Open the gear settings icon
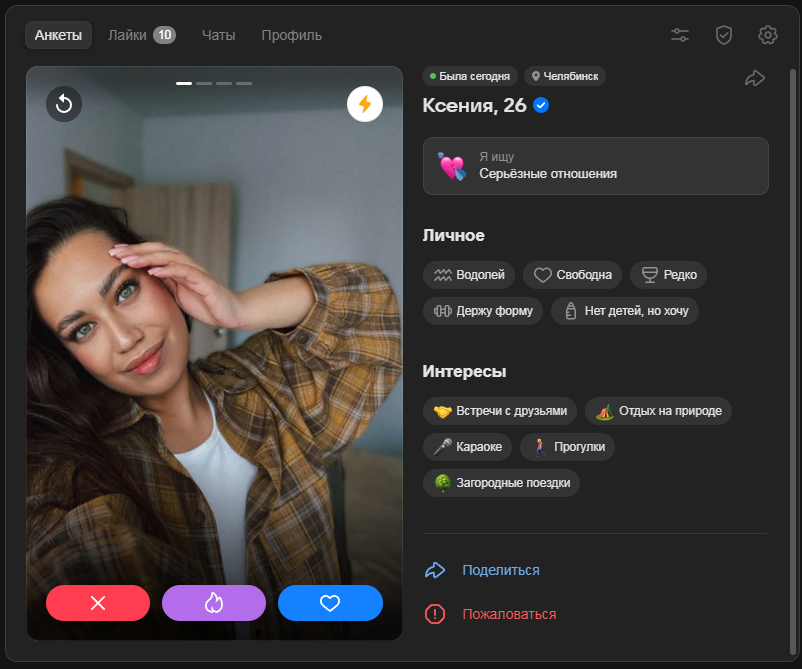This screenshot has width=802, height=669. (x=768, y=35)
